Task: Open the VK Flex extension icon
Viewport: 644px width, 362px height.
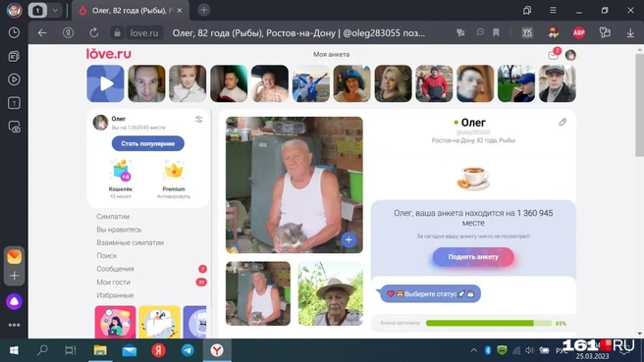Action: tap(527, 32)
